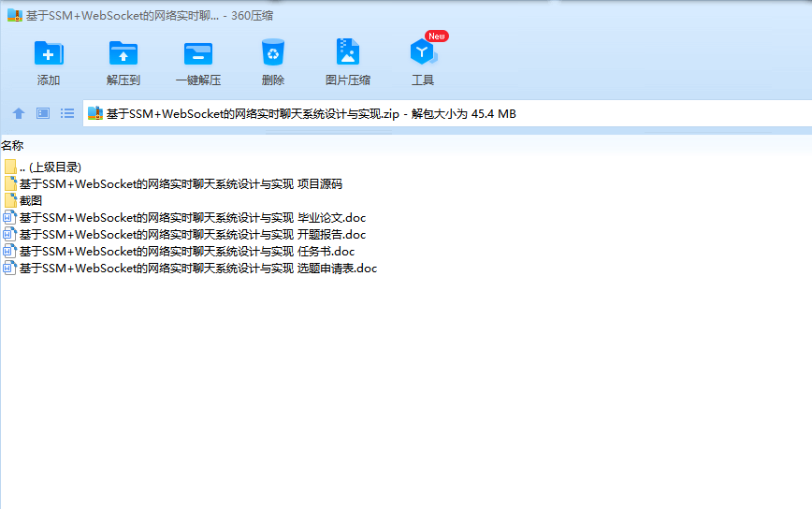Select the file name 任务书.doc
812x509 pixels.
point(187,251)
